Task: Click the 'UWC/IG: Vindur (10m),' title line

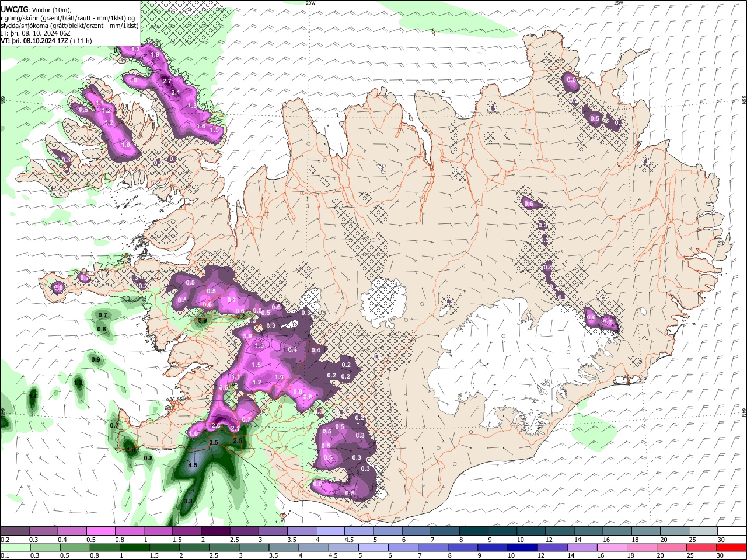Action: tap(36, 10)
